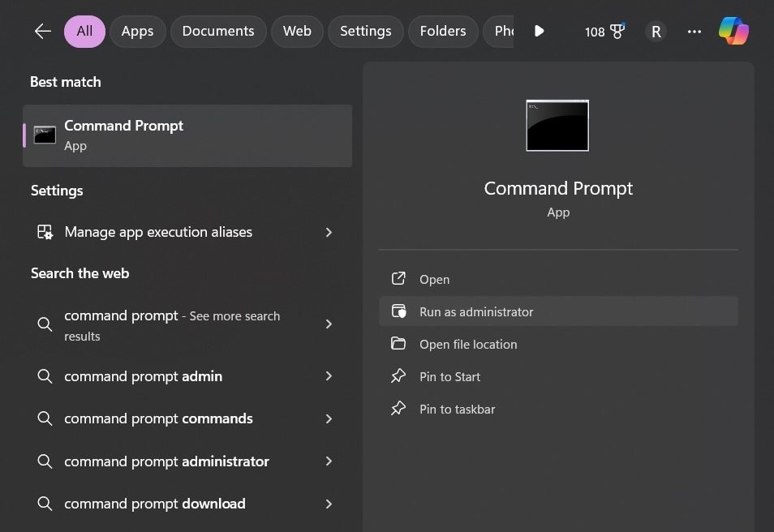Screen dimensions: 774x532
Task: Show more filter tabs with play arrow
Action: click(539, 31)
